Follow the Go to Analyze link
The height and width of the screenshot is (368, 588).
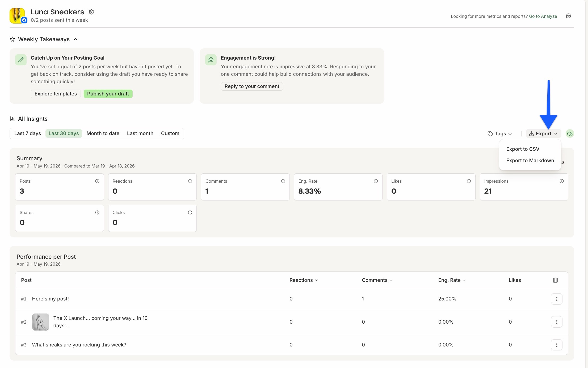coord(543,16)
